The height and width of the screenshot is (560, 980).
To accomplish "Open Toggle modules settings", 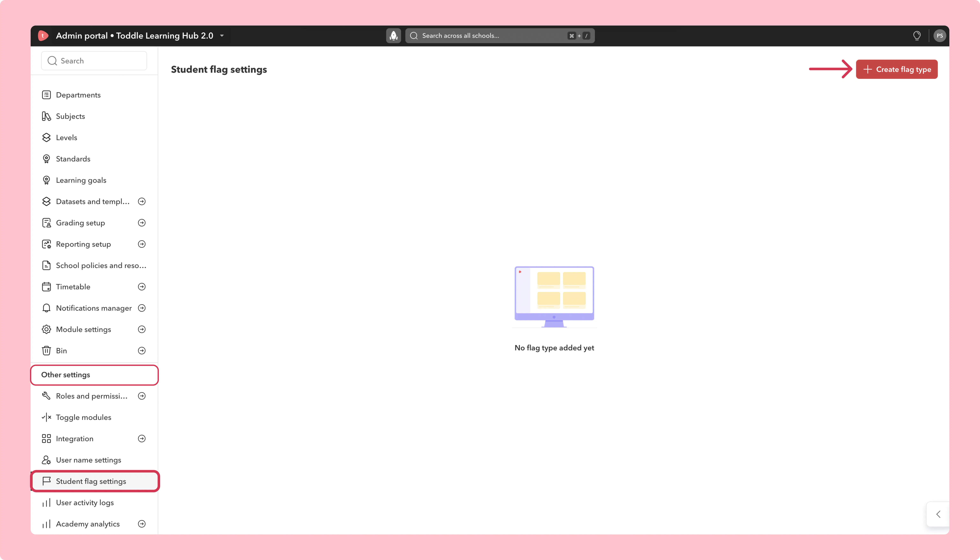I will 94,417.
